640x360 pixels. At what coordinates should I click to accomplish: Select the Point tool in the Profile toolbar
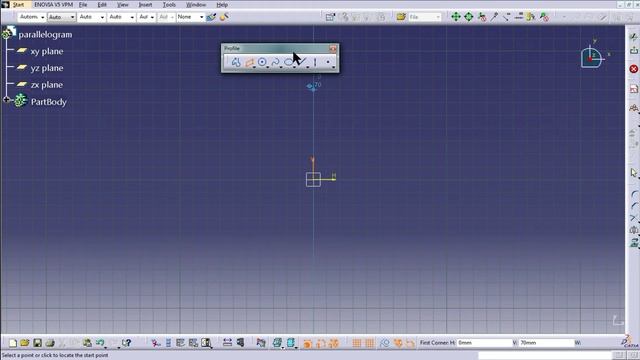pos(328,62)
